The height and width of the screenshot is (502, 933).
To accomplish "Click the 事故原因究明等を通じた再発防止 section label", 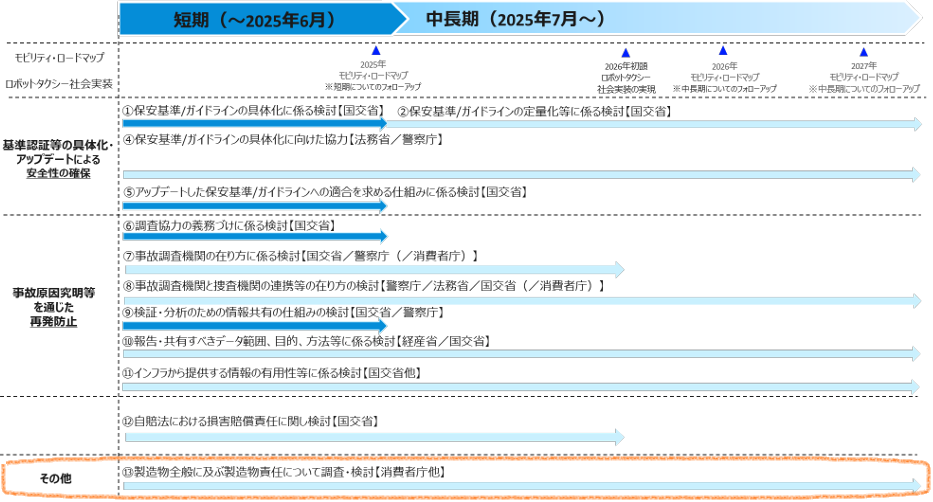I will (x=54, y=308).
